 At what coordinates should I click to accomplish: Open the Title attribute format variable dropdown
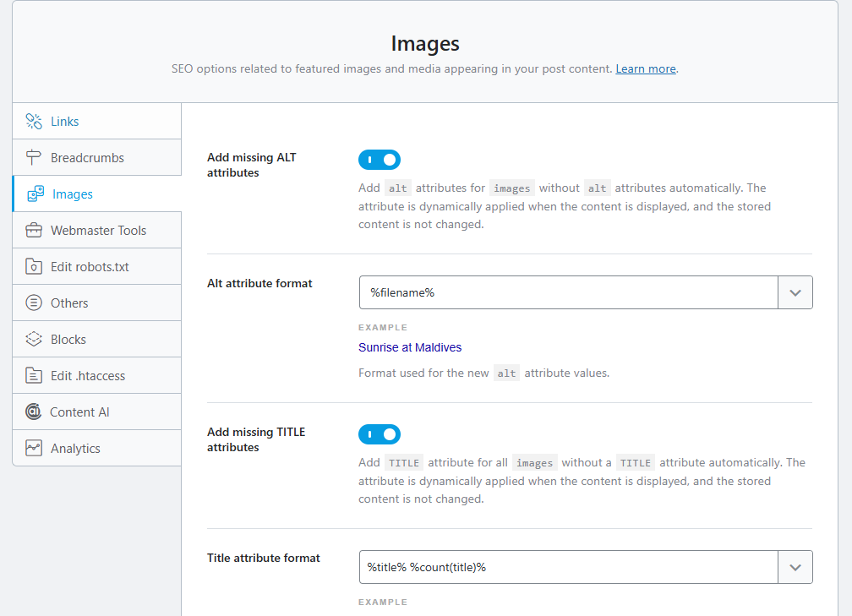point(795,567)
